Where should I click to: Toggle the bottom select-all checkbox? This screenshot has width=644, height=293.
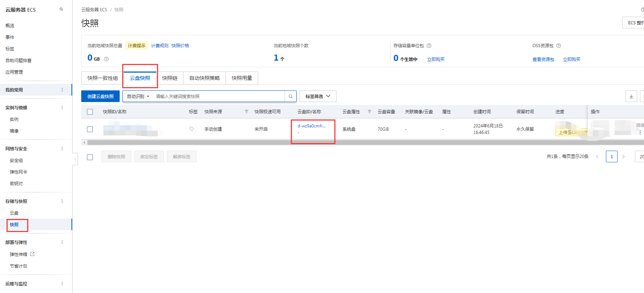pos(90,157)
